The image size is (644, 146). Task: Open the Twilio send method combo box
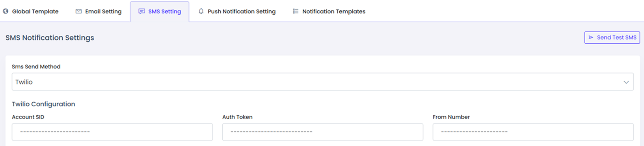[x=322, y=82]
